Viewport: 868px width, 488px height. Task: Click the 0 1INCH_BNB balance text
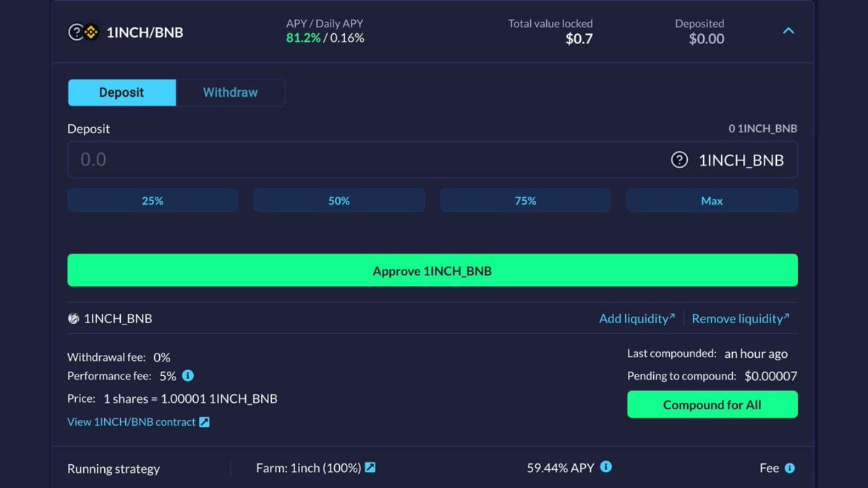(x=763, y=129)
